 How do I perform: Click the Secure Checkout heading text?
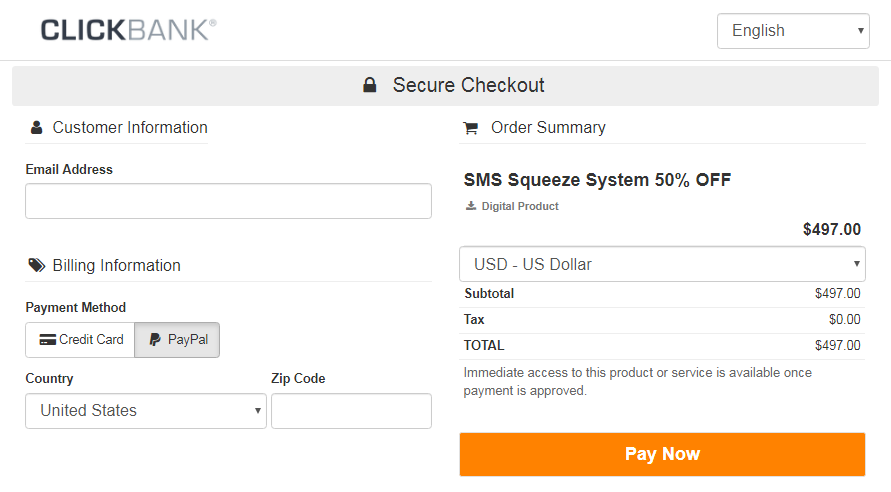(468, 86)
